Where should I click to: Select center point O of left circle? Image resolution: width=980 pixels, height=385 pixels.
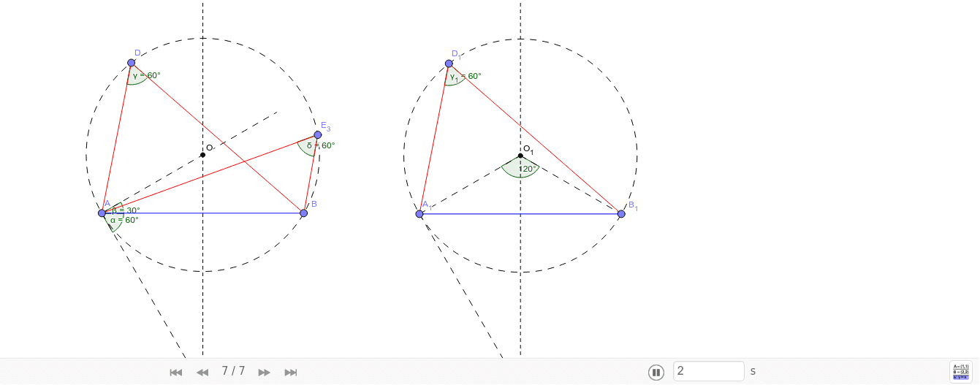(202, 155)
